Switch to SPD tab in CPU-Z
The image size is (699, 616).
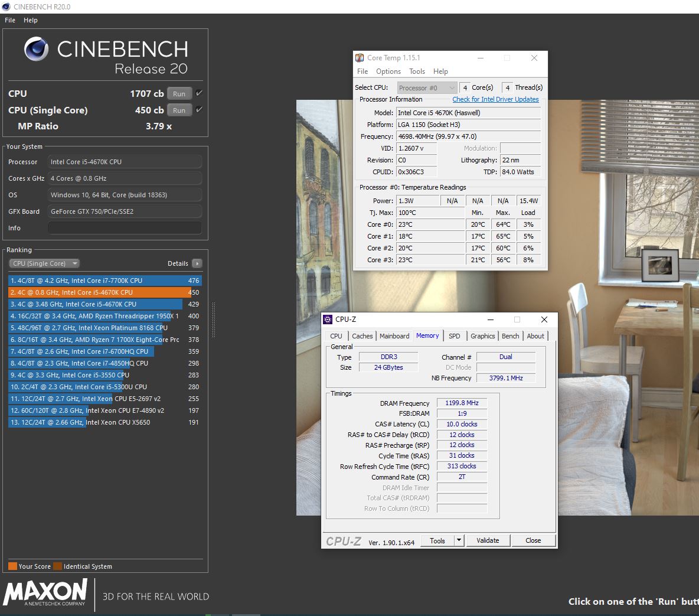[x=454, y=336]
